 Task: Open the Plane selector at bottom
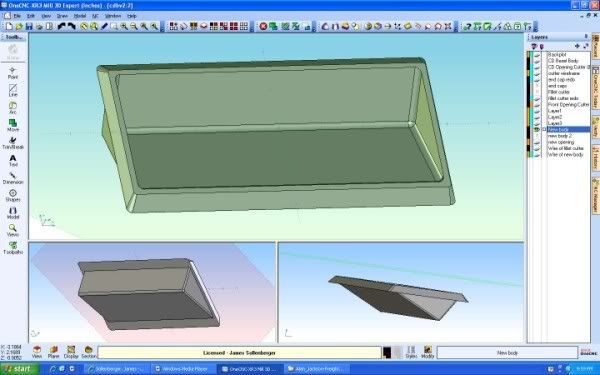54,352
